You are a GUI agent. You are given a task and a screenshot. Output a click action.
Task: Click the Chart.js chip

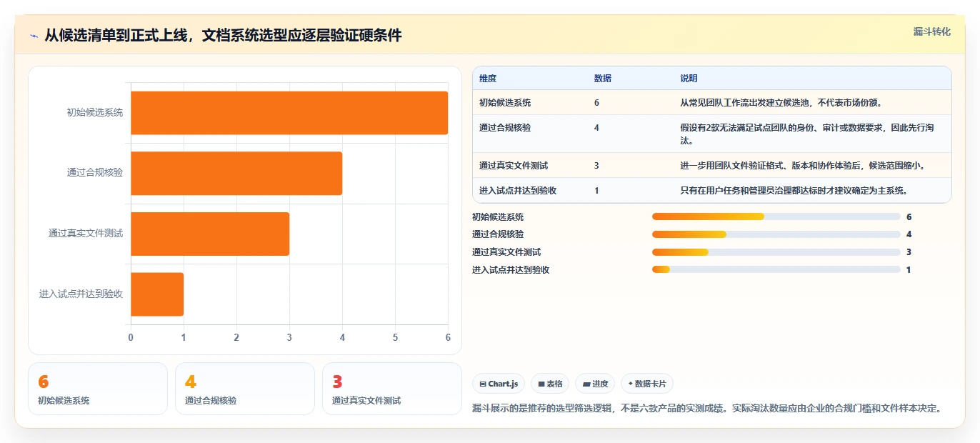(x=499, y=384)
